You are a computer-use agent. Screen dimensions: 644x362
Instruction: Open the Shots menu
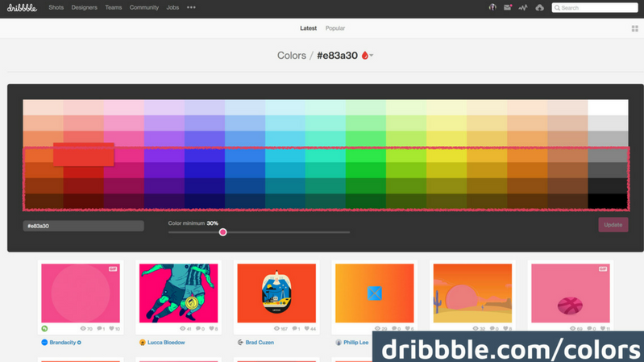pyautogui.click(x=56, y=7)
